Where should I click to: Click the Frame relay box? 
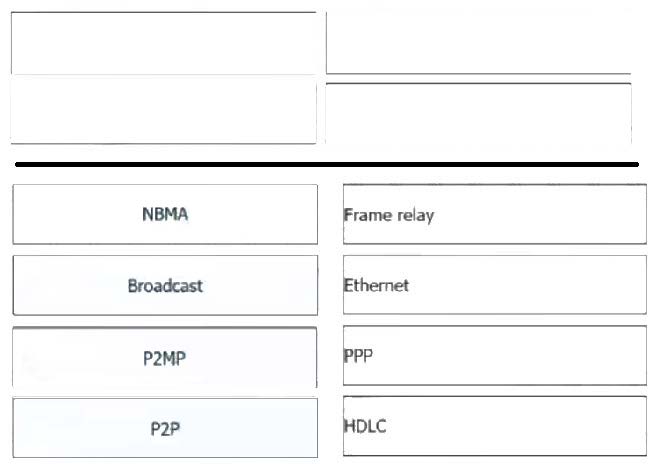click(x=494, y=214)
